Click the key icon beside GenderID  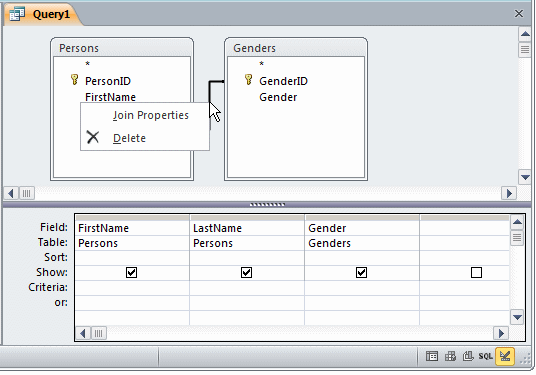(249, 80)
